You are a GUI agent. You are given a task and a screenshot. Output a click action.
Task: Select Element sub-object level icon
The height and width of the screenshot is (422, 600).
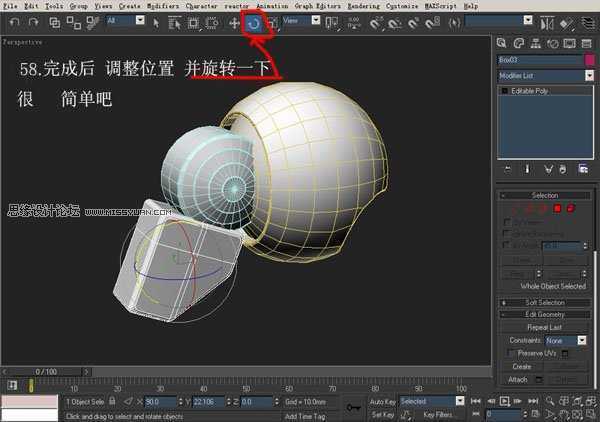(571, 209)
